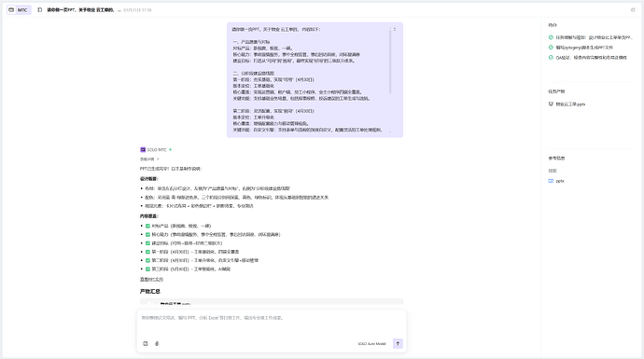Click the green checkbox on the second 4月30日 line
Image resolution: width=644 pixels, height=359 pixels.
pos(147,260)
